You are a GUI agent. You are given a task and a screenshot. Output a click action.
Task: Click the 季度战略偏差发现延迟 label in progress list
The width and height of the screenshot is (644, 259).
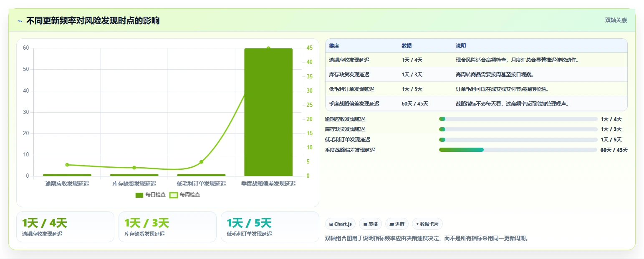[350, 150]
